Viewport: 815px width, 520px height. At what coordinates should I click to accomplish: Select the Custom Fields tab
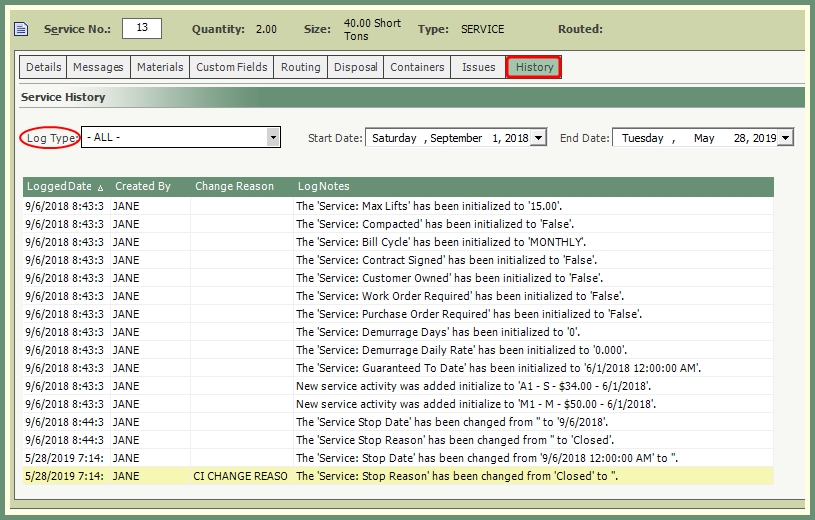point(231,67)
